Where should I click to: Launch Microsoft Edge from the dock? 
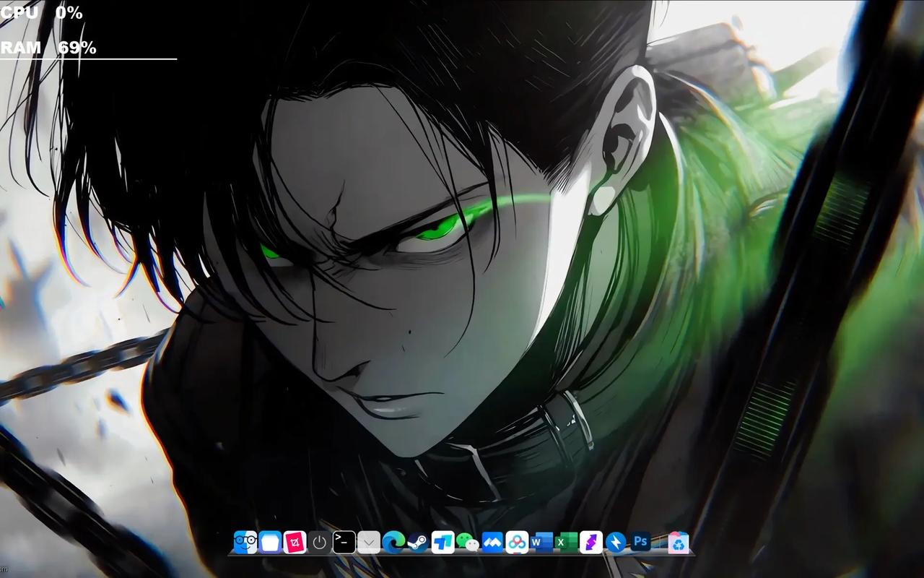click(393, 542)
